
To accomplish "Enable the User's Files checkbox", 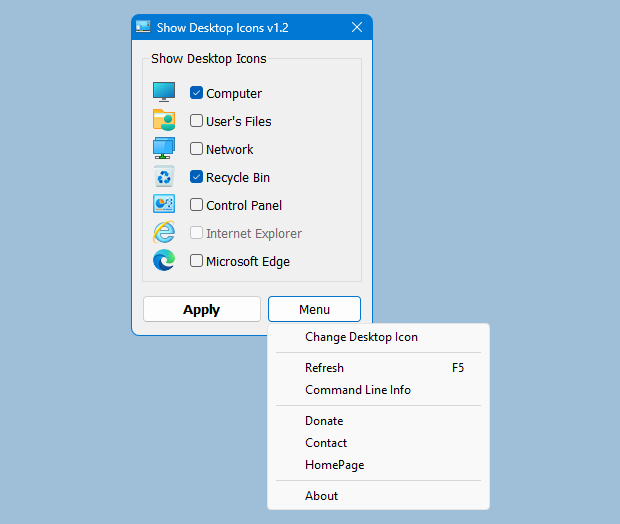I will [197, 121].
